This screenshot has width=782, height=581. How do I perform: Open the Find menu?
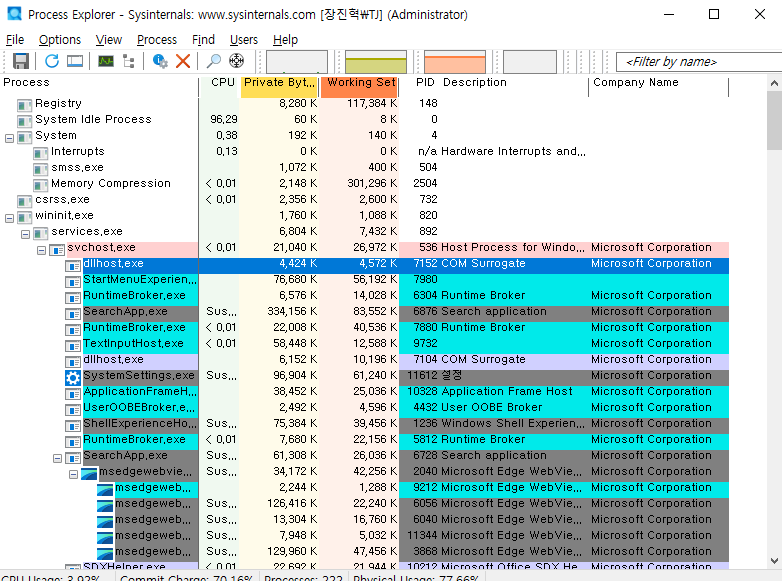click(x=203, y=39)
